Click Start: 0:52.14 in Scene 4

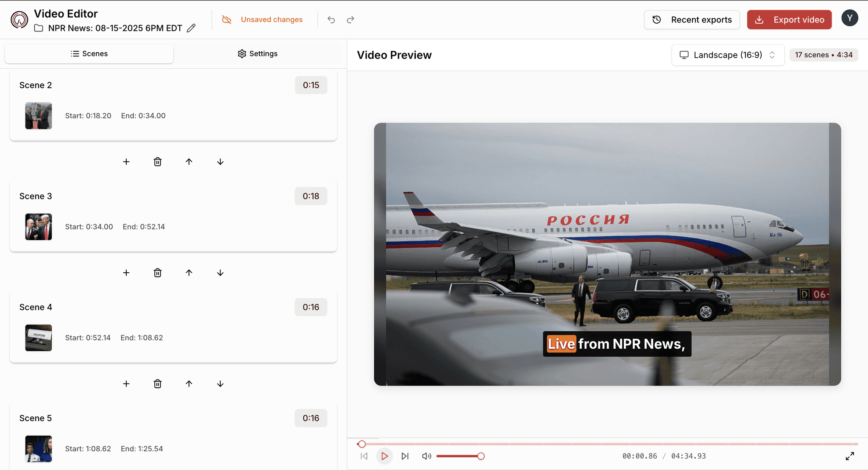coord(88,338)
